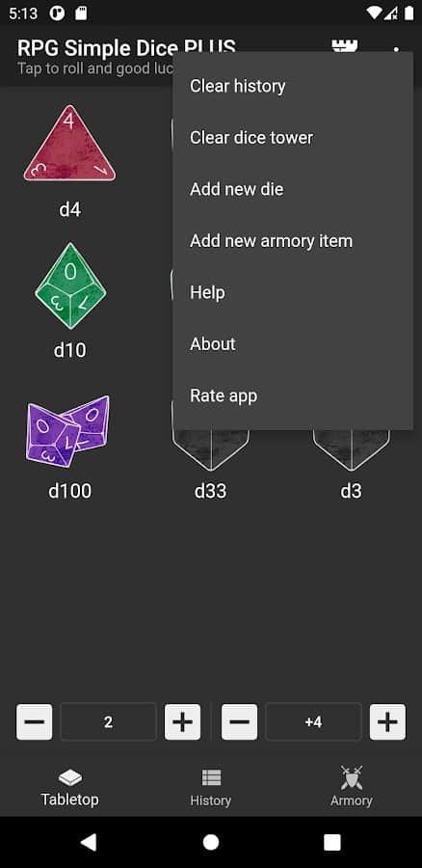Increase the +4 modifier value

(387, 721)
